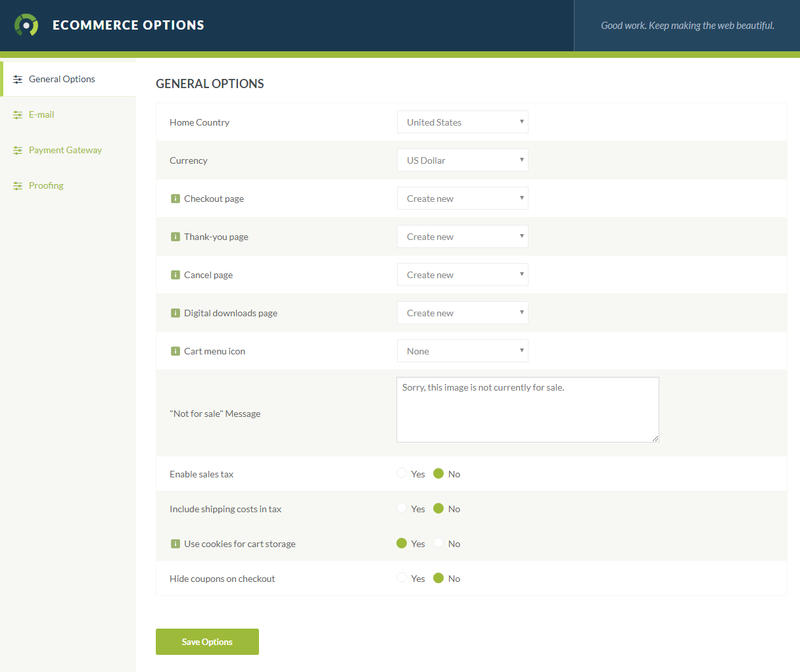800x672 pixels.
Task: Click the info icon next to Checkout page
Action: (x=175, y=198)
